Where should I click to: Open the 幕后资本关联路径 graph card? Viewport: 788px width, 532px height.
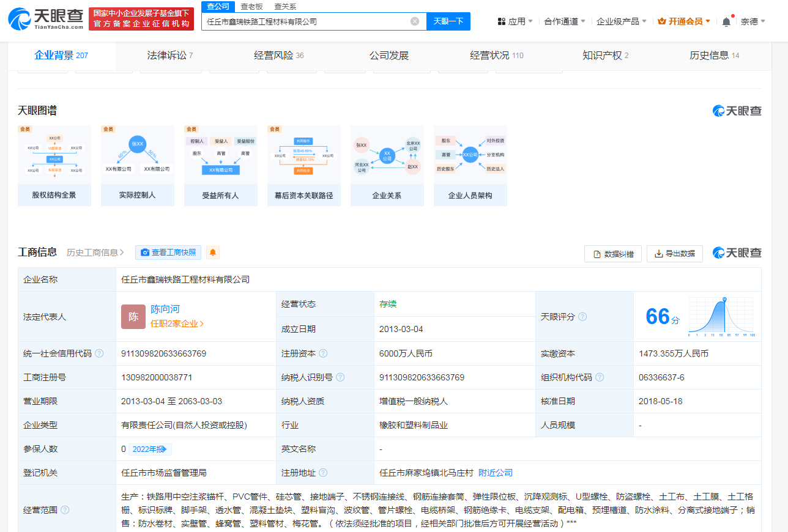coord(304,166)
